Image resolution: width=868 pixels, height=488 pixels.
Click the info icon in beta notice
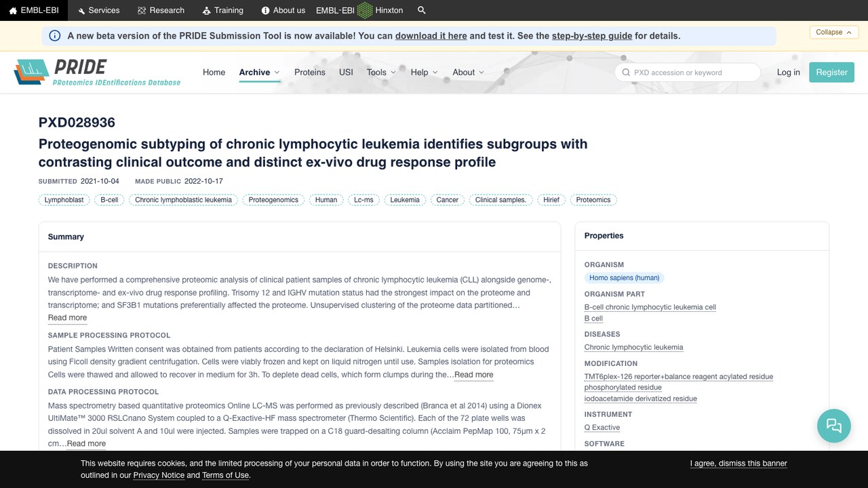pyautogui.click(x=55, y=36)
